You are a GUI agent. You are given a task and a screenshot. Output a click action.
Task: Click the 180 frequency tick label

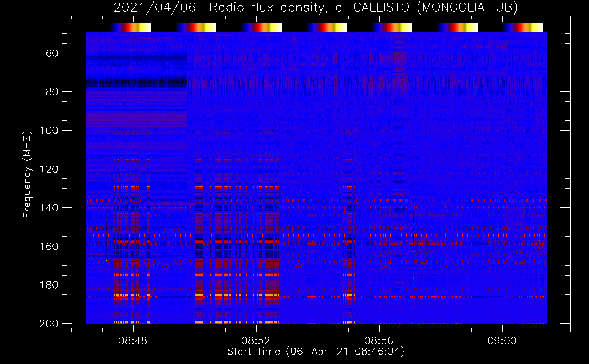(49, 285)
